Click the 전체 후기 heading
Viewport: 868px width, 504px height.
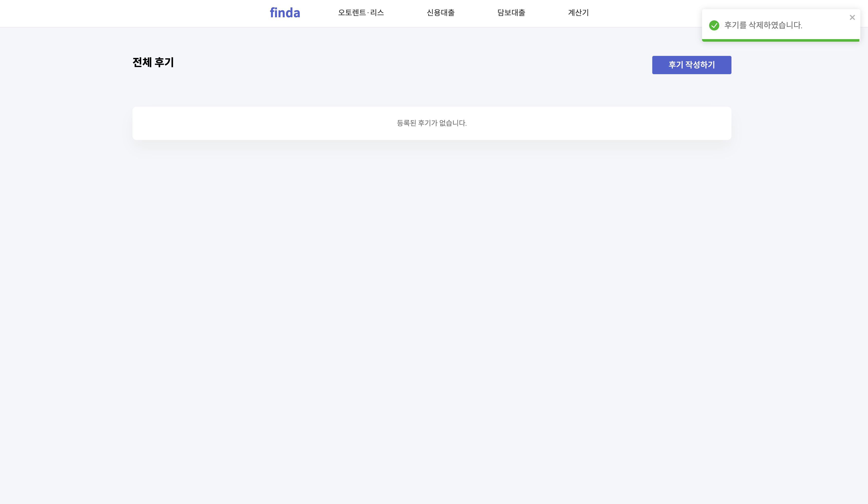tap(153, 62)
